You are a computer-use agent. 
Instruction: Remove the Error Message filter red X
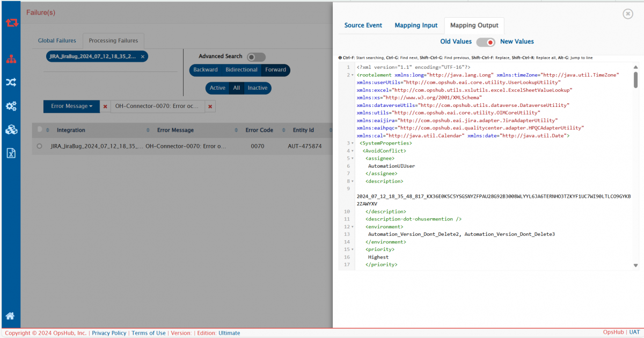point(105,106)
